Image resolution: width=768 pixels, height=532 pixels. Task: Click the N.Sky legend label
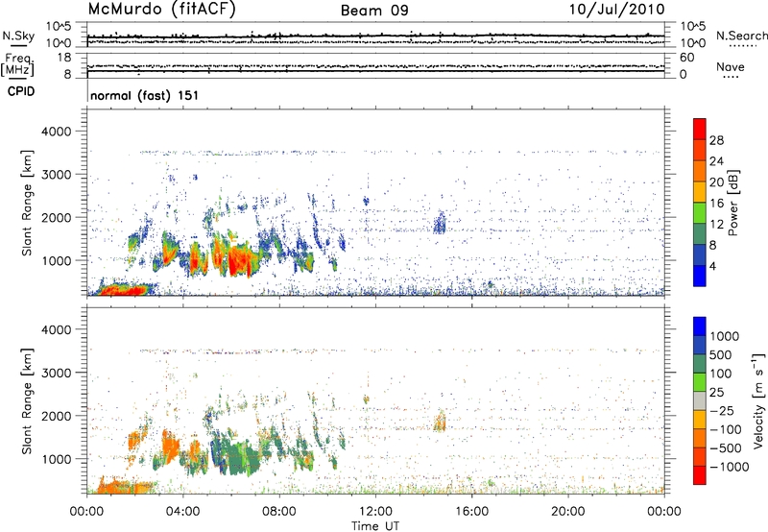[x=18, y=36]
